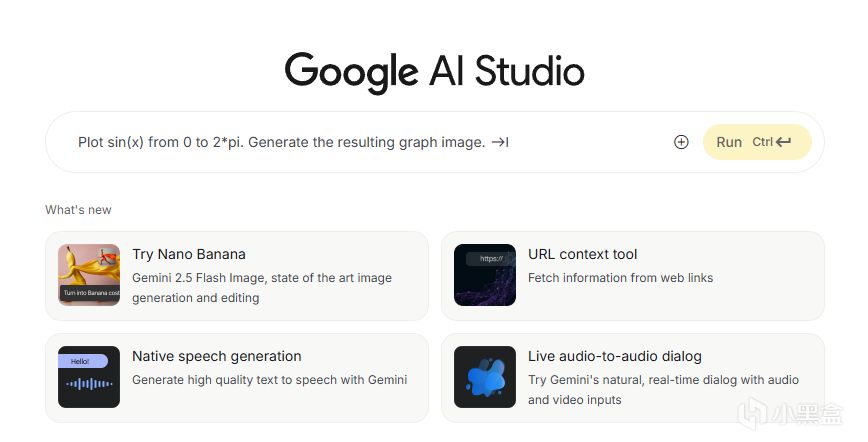Click the What's new section label
The height and width of the screenshot is (442, 868).
click(x=78, y=210)
